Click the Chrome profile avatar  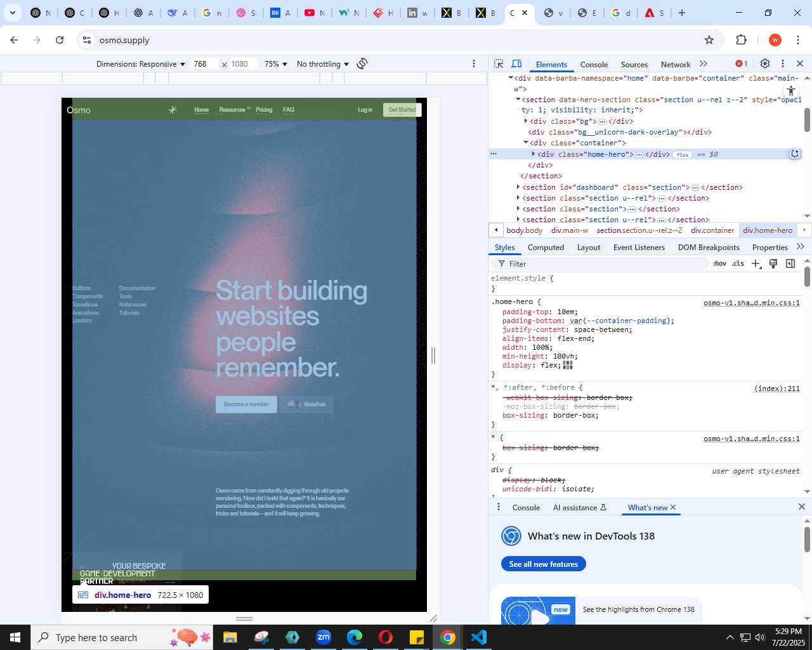pos(775,40)
